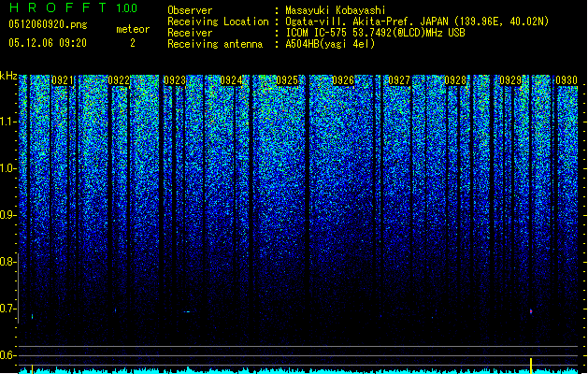Screen dimensions: 588x374
Task: Click the 0925 time marker
Action: pyautogui.click(x=287, y=80)
